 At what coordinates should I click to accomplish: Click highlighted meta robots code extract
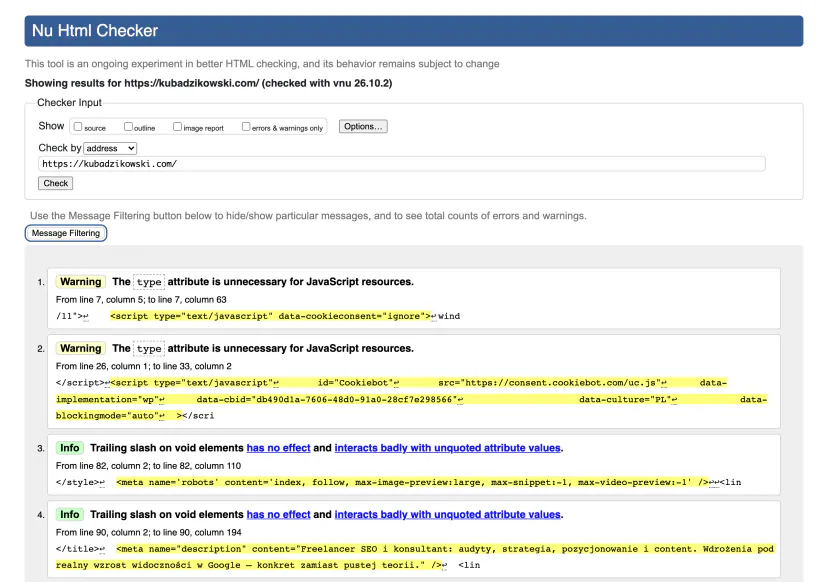coord(412,482)
